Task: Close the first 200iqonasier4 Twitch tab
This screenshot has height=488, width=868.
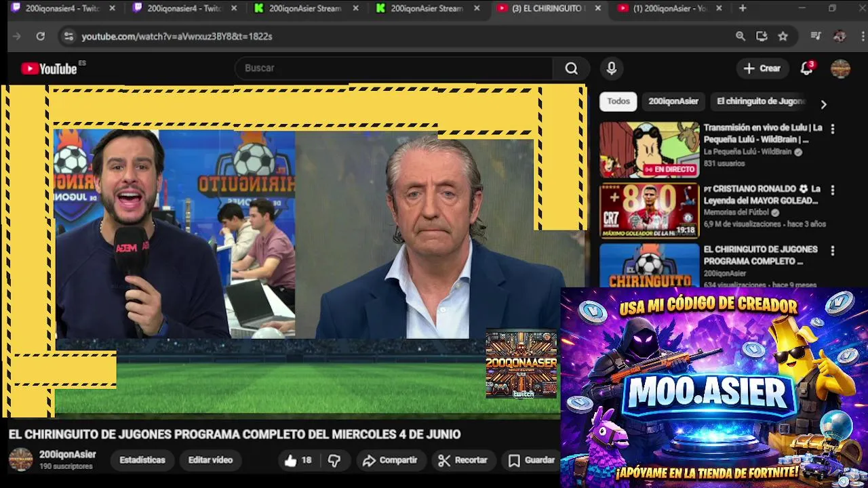Action: (x=112, y=8)
